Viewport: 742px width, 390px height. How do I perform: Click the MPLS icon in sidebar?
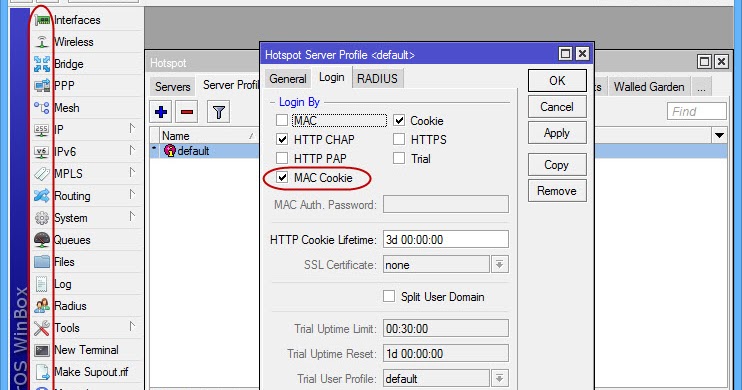tap(42, 174)
